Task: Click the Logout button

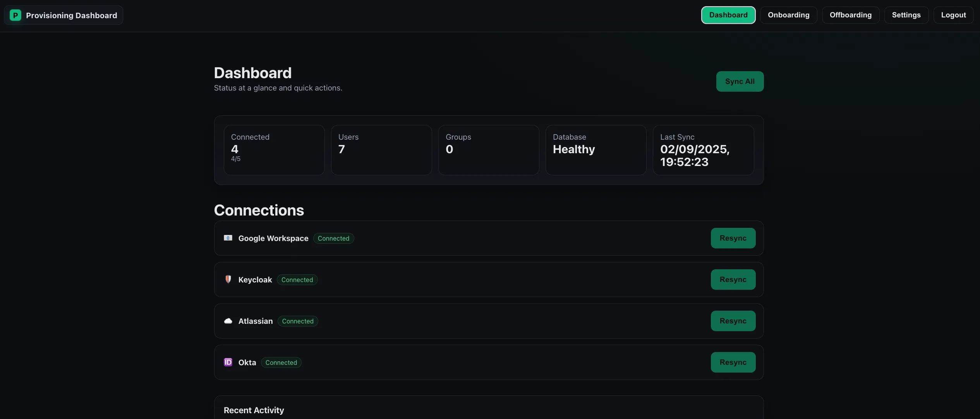Action: tap(953, 15)
